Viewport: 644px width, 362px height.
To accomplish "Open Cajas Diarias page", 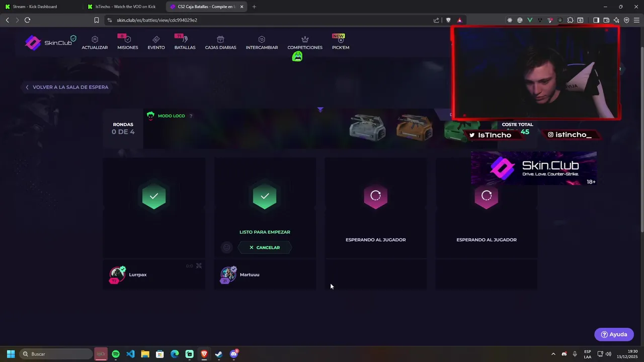I will 220,43.
